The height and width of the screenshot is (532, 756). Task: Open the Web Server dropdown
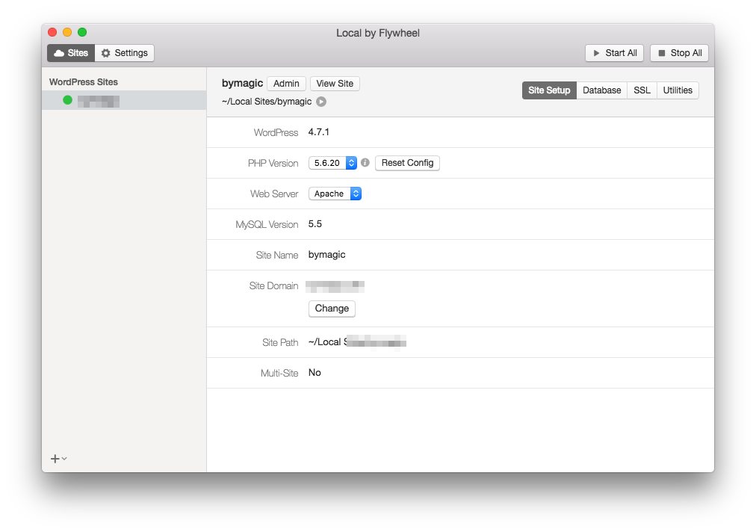click(335, 194)
